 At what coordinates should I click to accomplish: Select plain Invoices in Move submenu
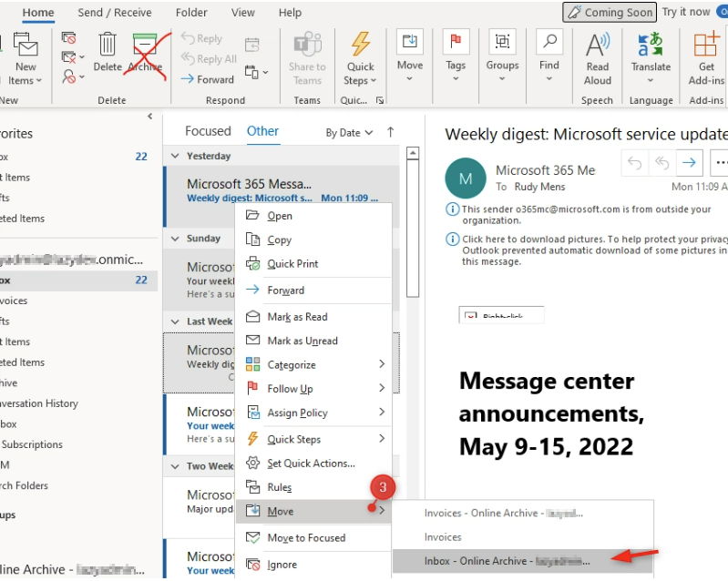coord(522,537)
